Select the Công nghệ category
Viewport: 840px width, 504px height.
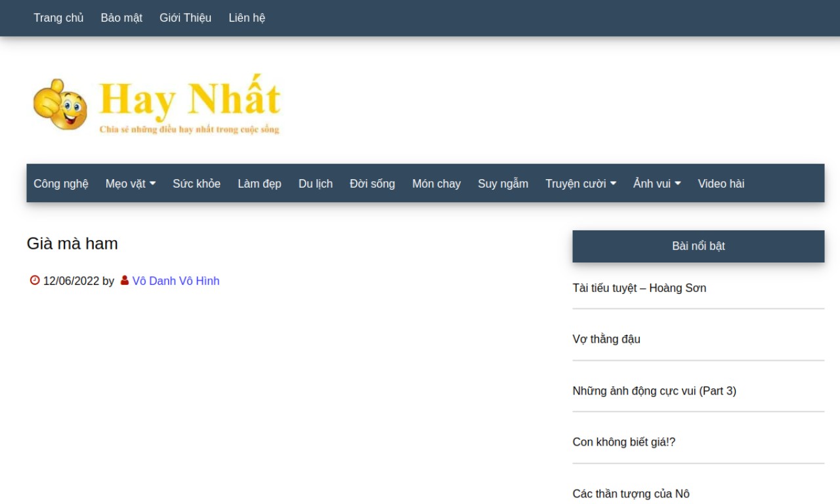point(61,184)
